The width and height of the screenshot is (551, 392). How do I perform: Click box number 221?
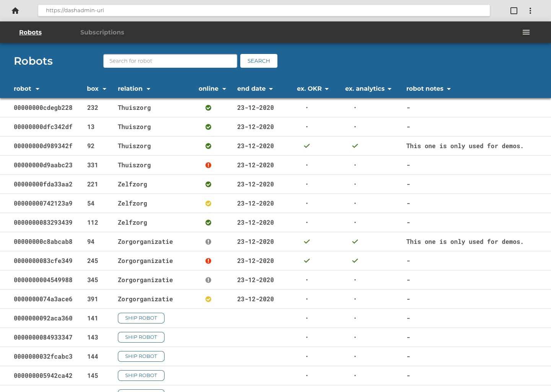[93, 184]
